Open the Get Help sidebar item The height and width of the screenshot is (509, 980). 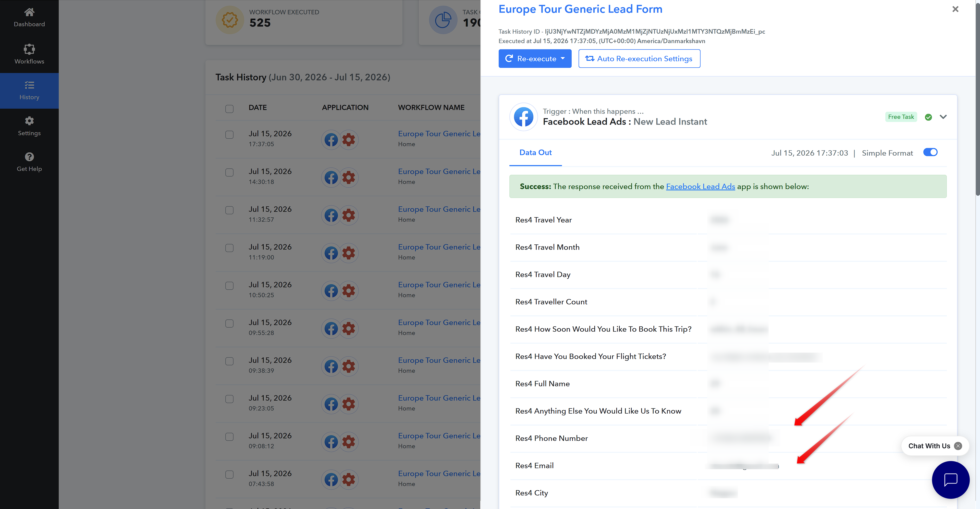[x=29, y=162]
